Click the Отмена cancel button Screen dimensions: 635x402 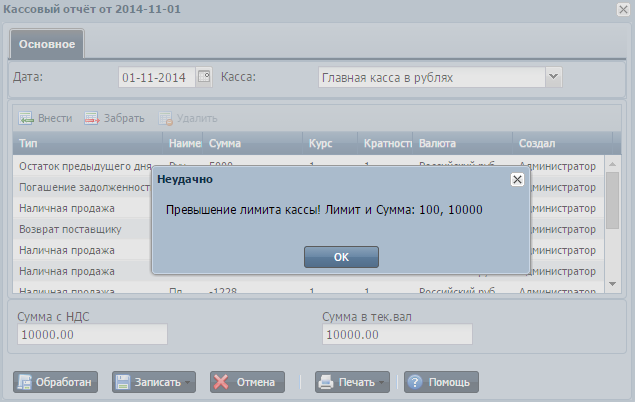coord(247,382)
